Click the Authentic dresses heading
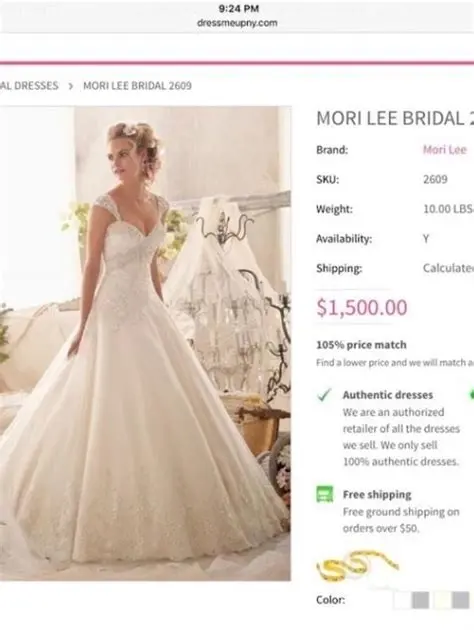474x632 pixels. point(388,395)
